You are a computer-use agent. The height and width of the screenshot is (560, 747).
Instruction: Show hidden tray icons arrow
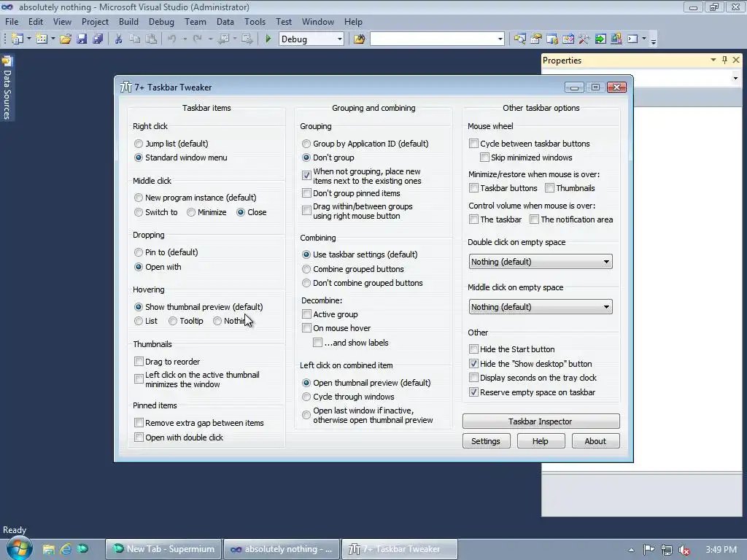pyautogui.click(x=631, y=550)
